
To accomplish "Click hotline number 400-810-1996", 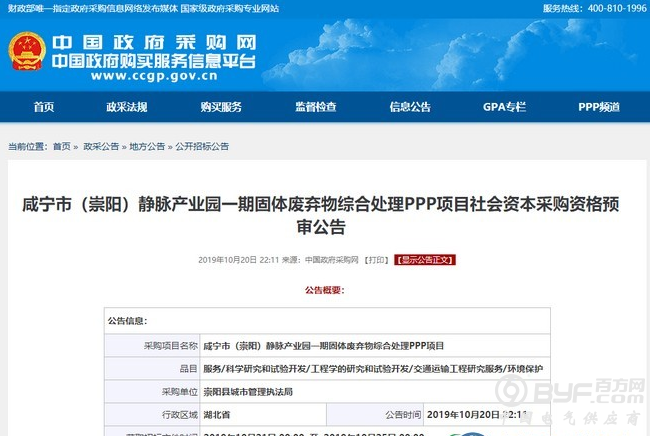I will pyautogui.click(x=617, y=8).
